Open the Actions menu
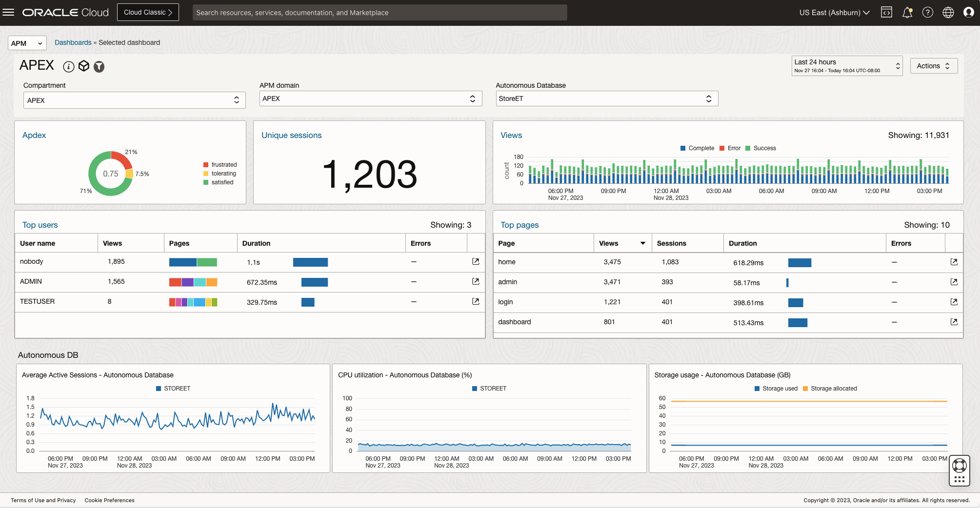The image size is (980, 508). tap(933, 66)
